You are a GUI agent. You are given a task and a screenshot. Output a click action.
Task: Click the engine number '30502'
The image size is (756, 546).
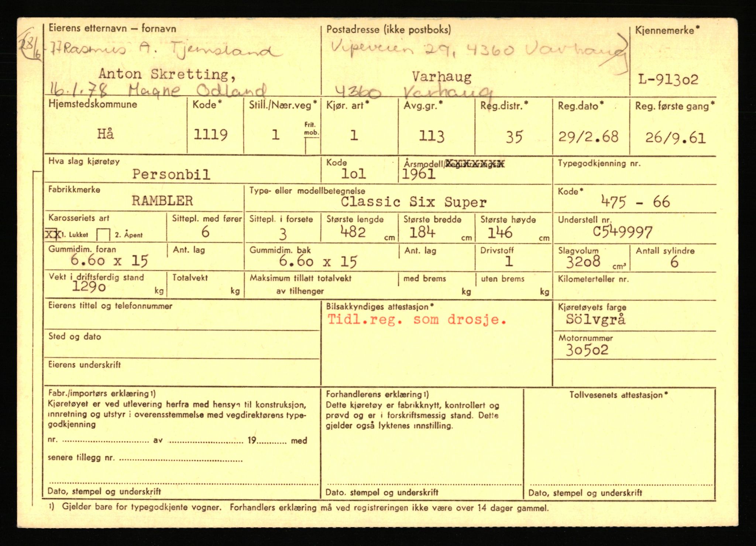(587, 350)
